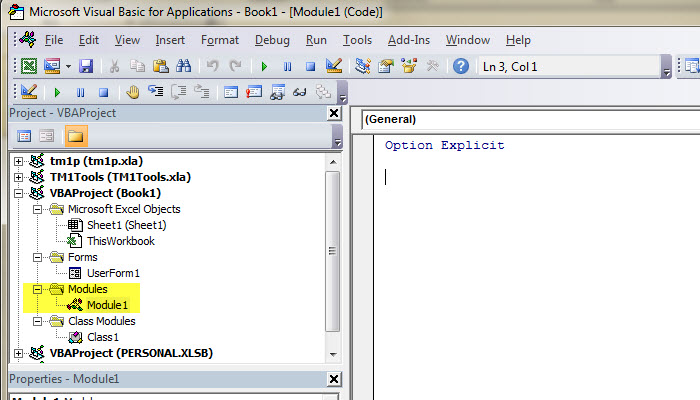Click View Code icon in Project panel
The height and width of the screenshot is (400, 700).
coord(24,136)
